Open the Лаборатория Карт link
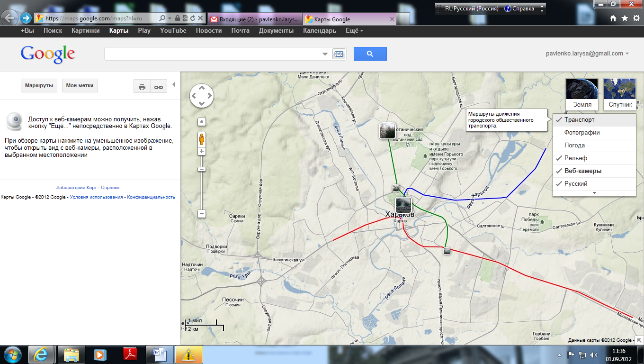 (77, 188)
